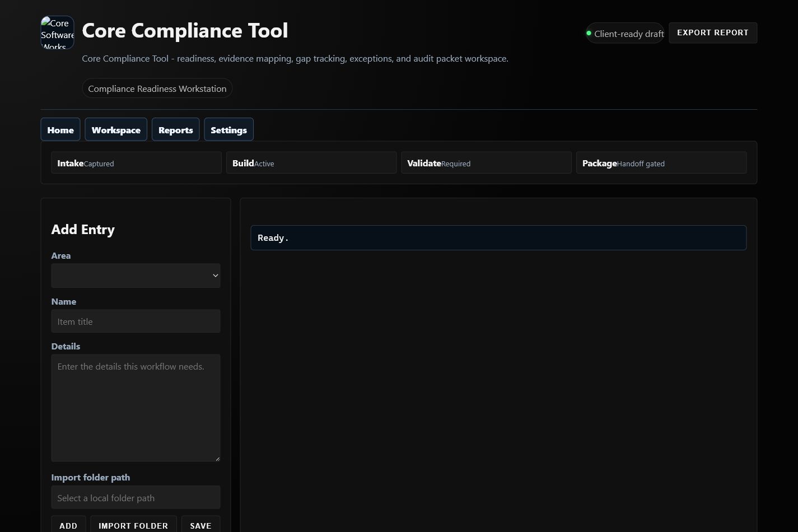The height and width of the screenshot is (532, 798).
Task: Click into the Details text area
Action: click(x=136, y=408)
